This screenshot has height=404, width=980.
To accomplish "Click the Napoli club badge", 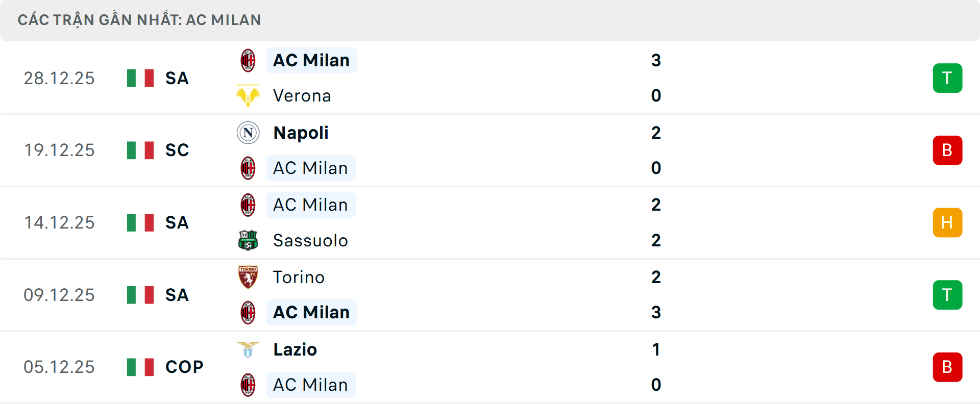I will pos(249,132).
